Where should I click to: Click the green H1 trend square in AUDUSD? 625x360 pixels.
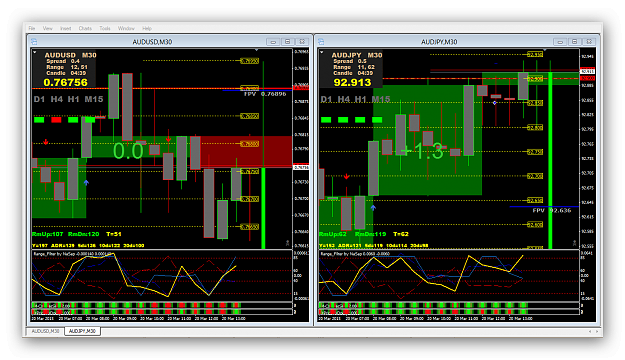pos(73,120)
